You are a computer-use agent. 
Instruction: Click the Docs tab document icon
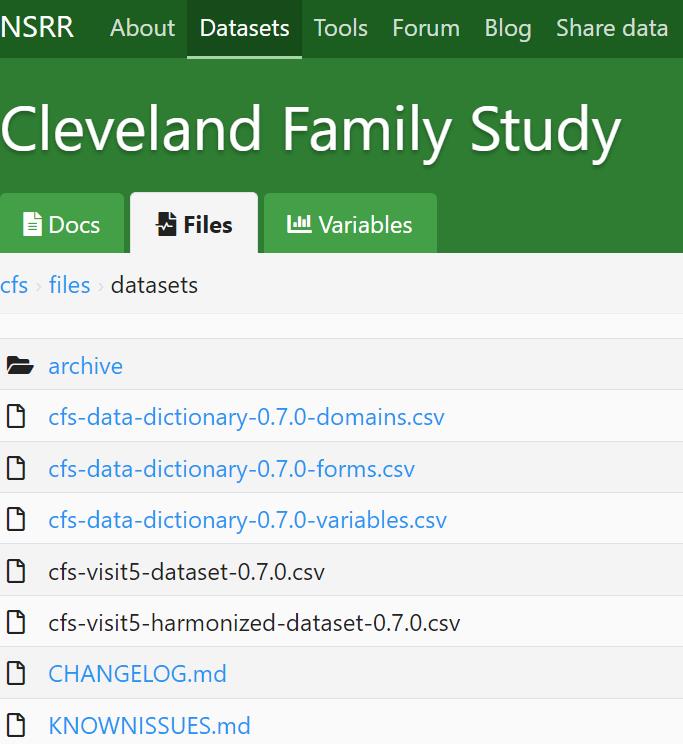tap(32, 224)
